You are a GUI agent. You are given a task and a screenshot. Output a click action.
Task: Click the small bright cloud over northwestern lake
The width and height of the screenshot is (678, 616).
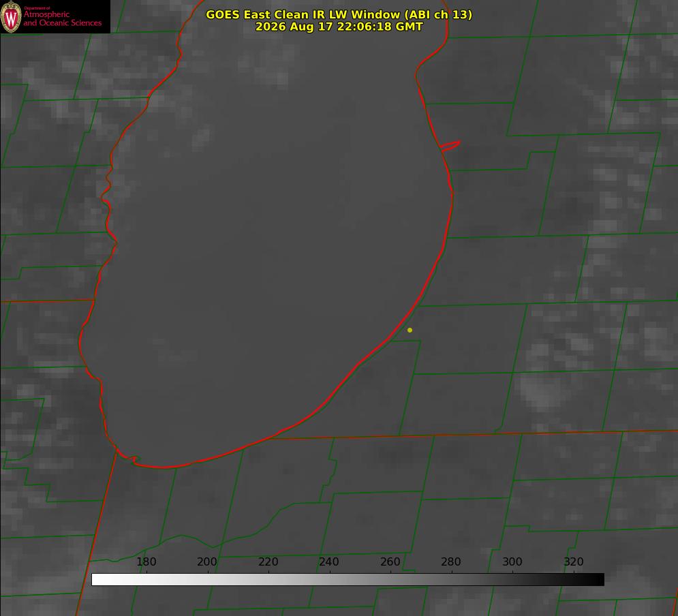tap(201, 138)
